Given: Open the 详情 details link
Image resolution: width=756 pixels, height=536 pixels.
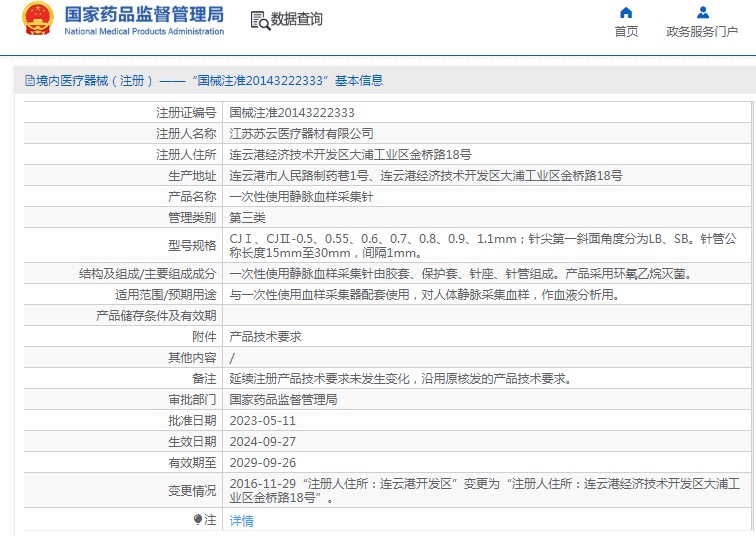Looking at the screenshot, I should tap(242, 521).
